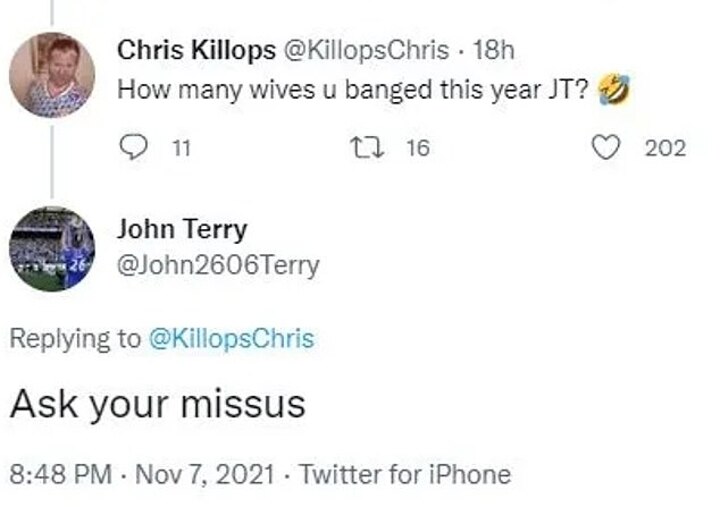Click the 'Ask your missus' reply text
This screenshot has width=720, height=507.
157,404
